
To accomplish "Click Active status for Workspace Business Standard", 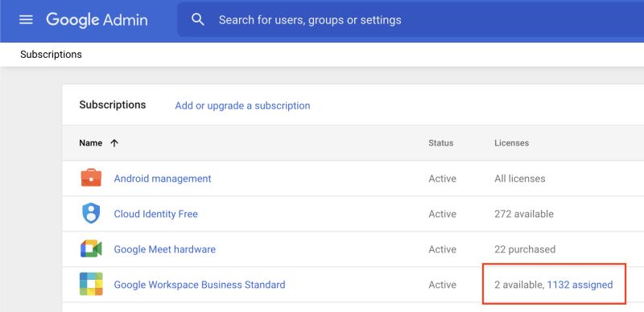I will (x=442, y=285).
